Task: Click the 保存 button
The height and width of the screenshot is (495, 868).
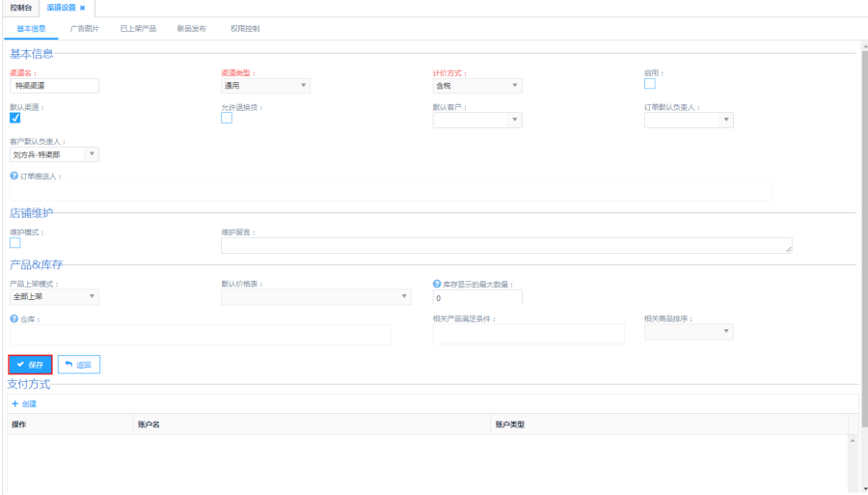Action: click(30, 365)
